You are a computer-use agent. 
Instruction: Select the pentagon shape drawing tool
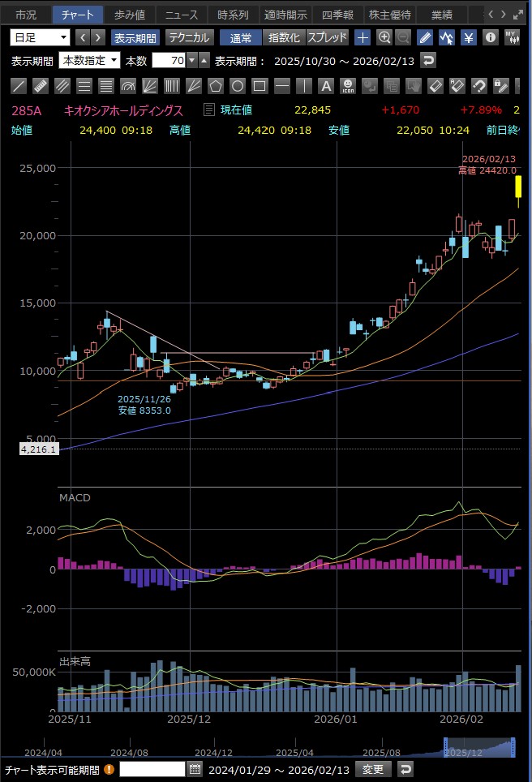coord(215,86)
